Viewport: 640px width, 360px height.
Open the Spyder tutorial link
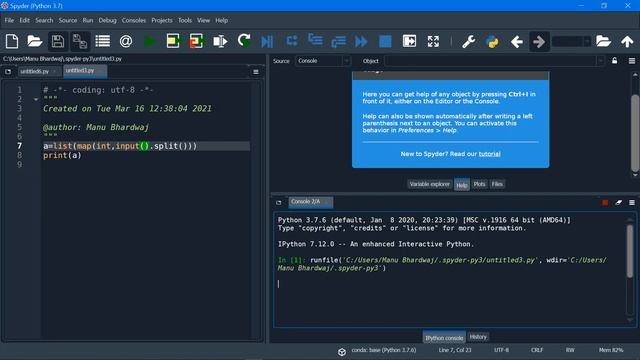pyautogui.click(x=489, y=154)
